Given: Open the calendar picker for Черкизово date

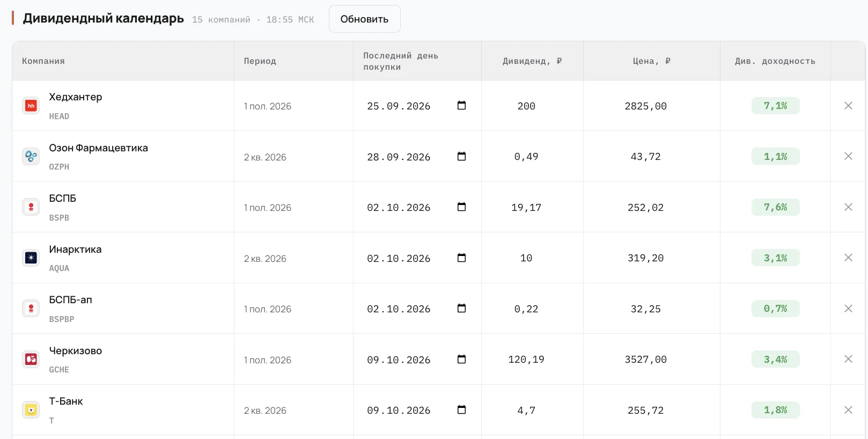Looking at the screenshot, I should [461, 359].
